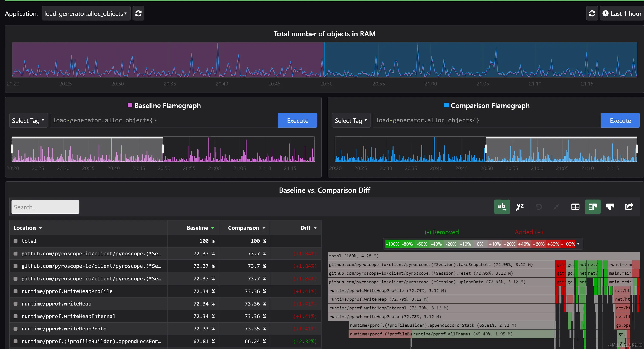
Task: Click the runtime/pprof.WriteHeapProfile table row name
Action: (67, 291)
